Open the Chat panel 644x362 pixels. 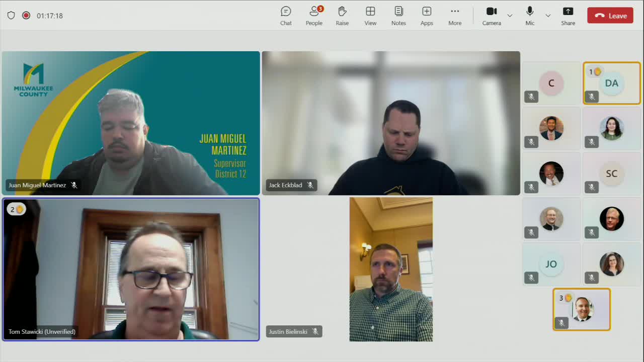pyautogui.click(x=286, y=16)
